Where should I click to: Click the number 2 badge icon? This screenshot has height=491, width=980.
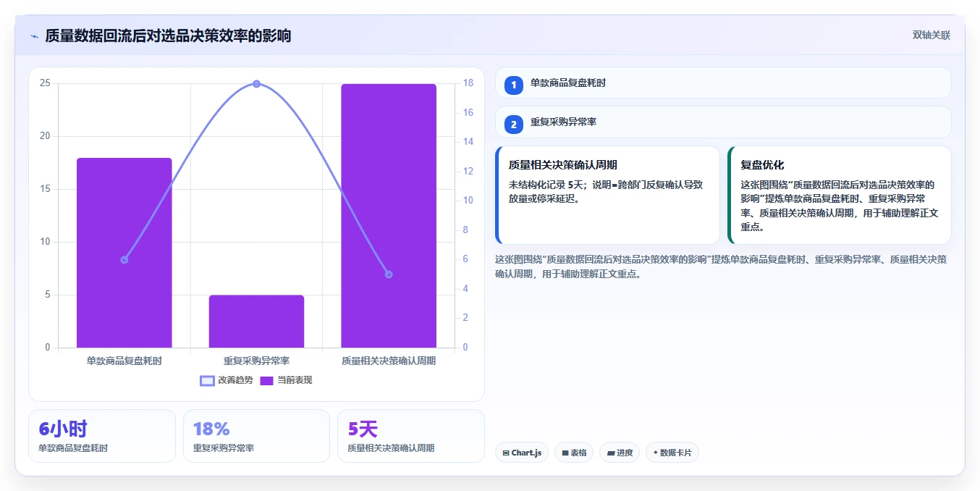[514, 125]
